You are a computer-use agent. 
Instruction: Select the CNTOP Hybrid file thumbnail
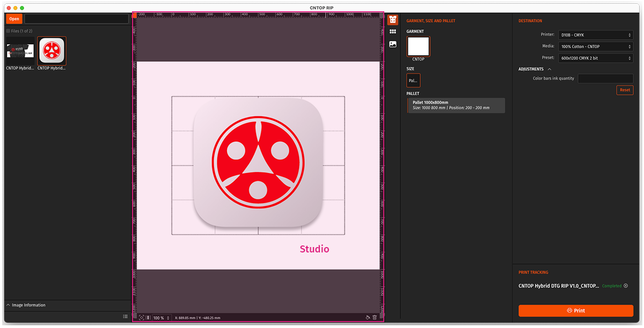(x=52, y=51)
